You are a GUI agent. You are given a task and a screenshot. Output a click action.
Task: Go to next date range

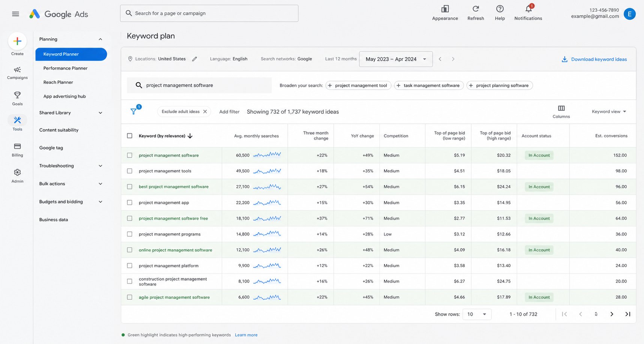click(x=453, y=59)
